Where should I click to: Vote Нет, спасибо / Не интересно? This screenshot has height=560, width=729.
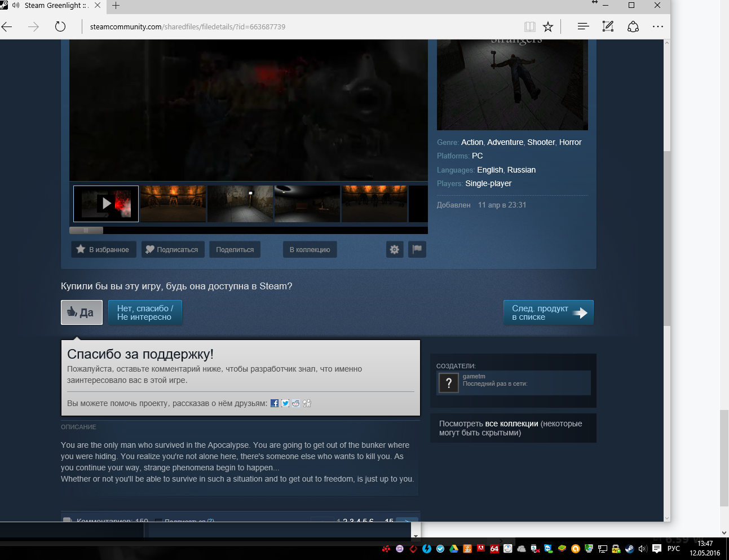pos(145,312)
